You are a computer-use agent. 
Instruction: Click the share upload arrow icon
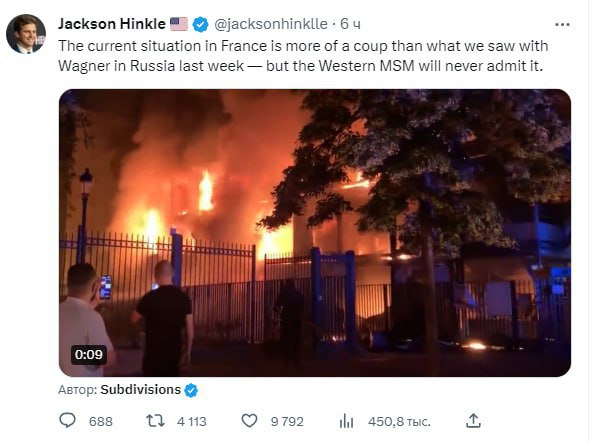tap(473, 420)
